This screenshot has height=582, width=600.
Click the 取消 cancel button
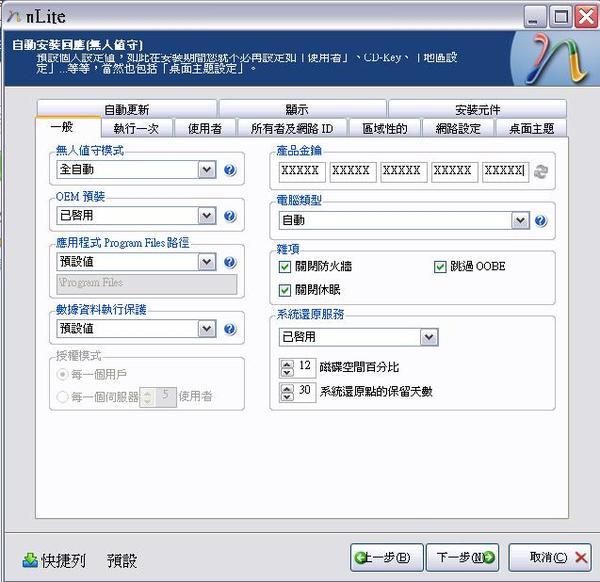coord(550,558)
